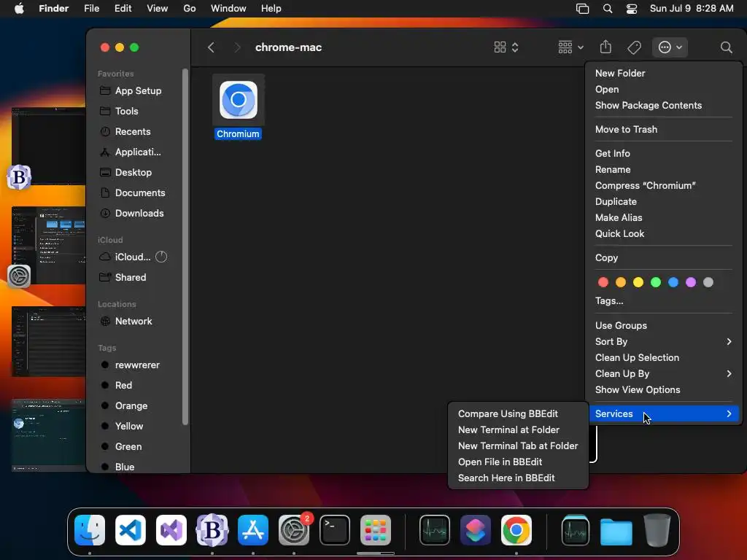The image size is (747, 560).
Task: Launch Visual Studio Code from Dock
Action: 131,530
